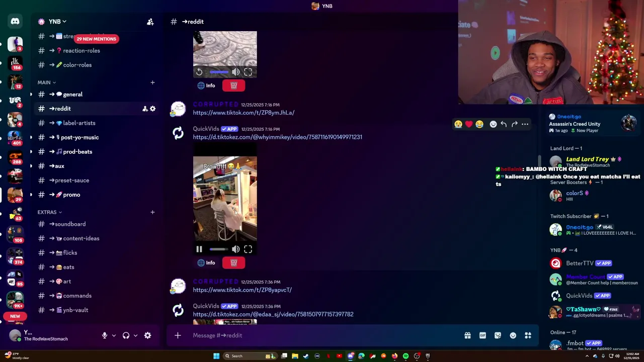Fullscreen the lower playing video

coord(248,249)
